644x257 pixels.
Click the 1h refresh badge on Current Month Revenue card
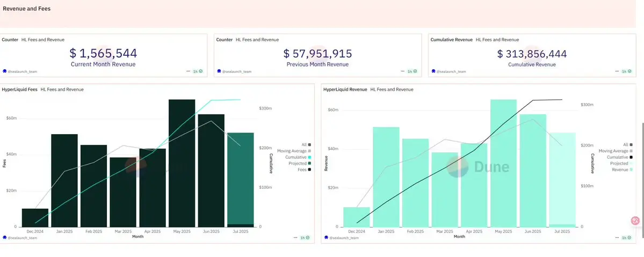point(198,71)
